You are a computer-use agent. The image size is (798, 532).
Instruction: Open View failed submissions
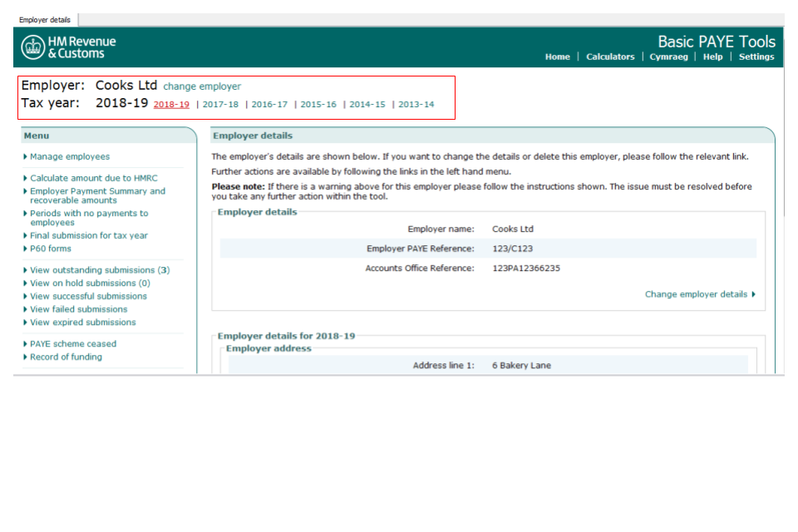click(78, 309)
